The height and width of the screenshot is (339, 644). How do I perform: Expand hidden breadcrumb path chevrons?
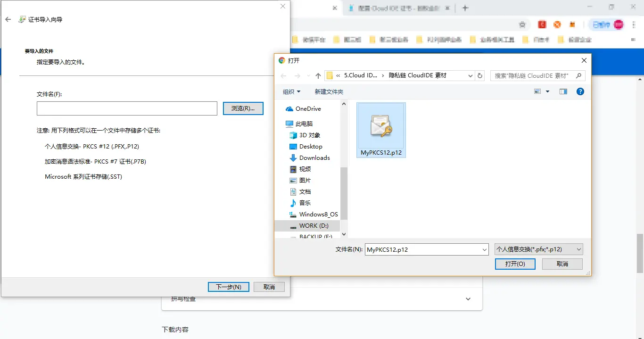(339, 75)
